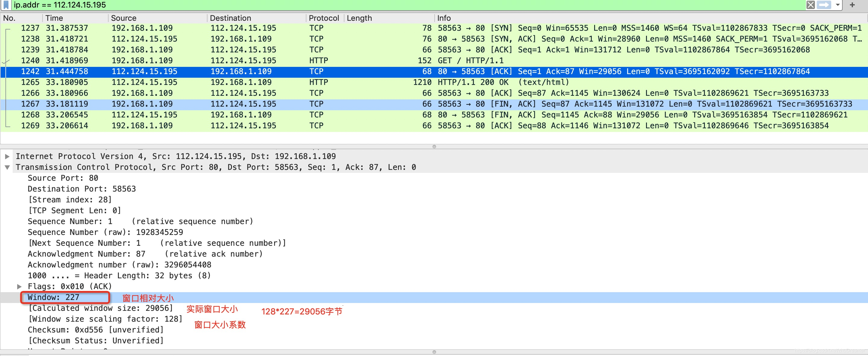This screenshot has width=868, height=356.
Task: Select packet 1265 HTTP/1.1 200 OK
Action: (434, 82)
